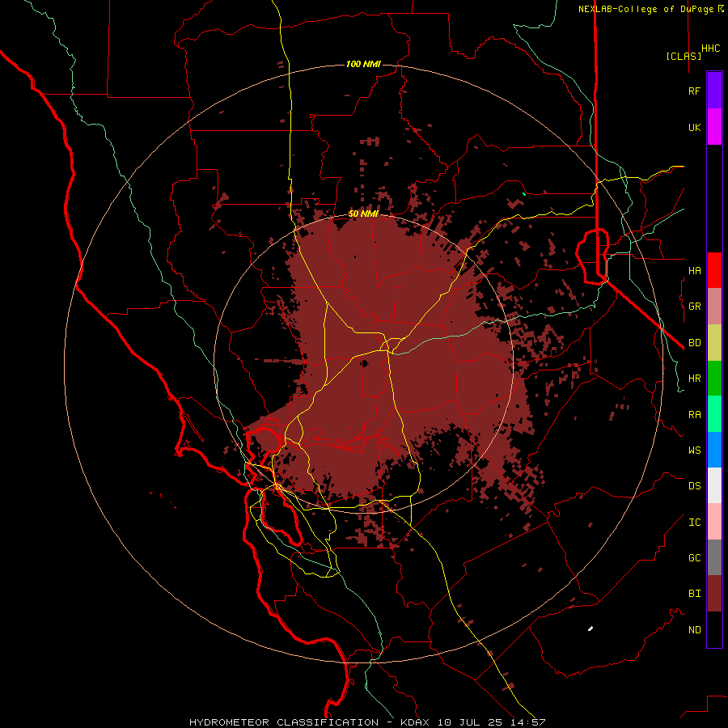Click the HA legend label
The image size is (728, 728).
(x=694, y=270)
